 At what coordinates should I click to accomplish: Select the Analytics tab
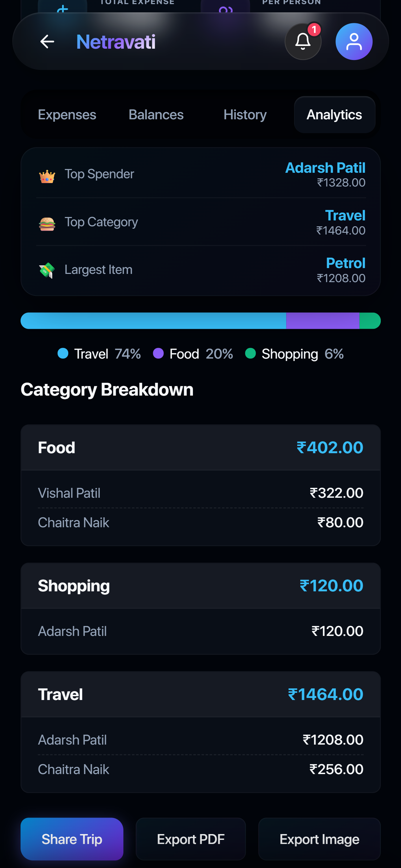335,114
